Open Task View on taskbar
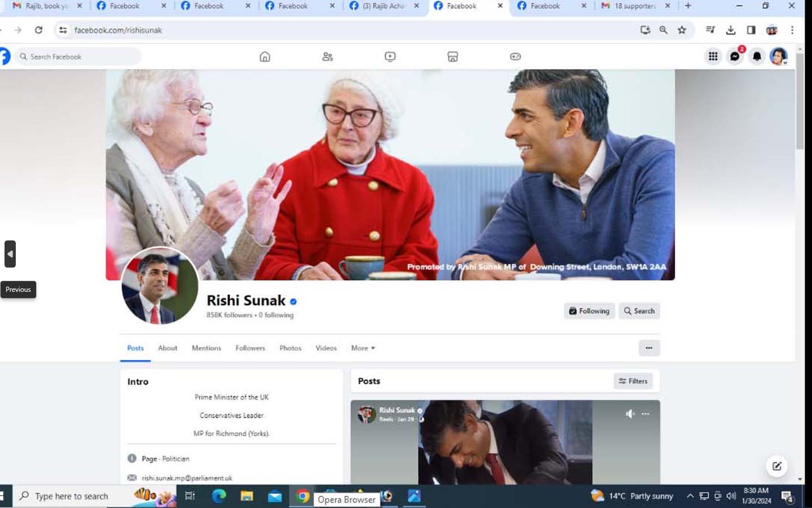 (x=189, y=496)
